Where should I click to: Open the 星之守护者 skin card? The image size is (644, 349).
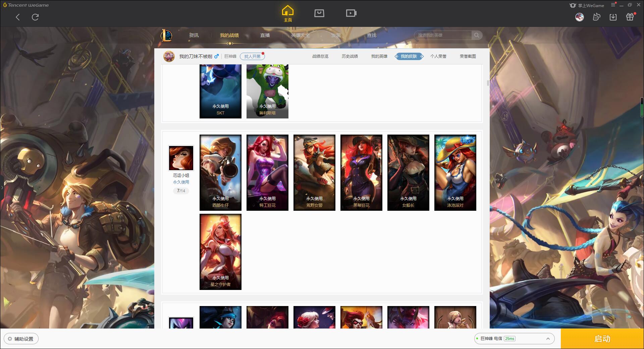(220, 252)
